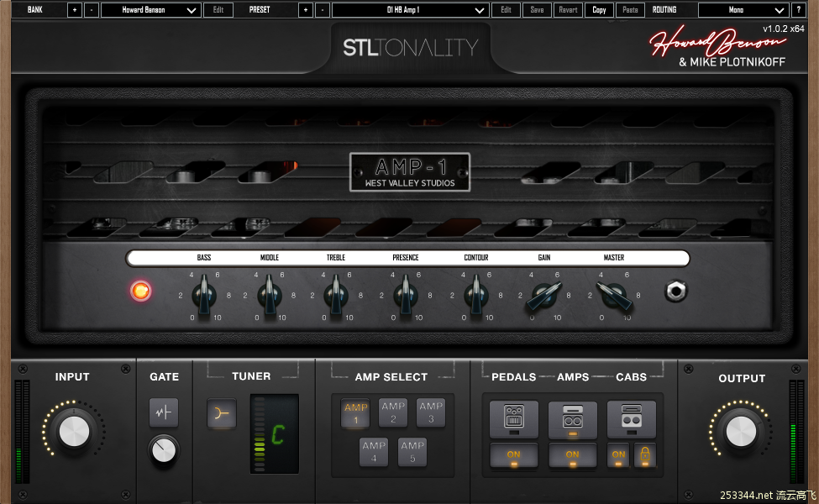Click the PRESET label

click(260, 10)
